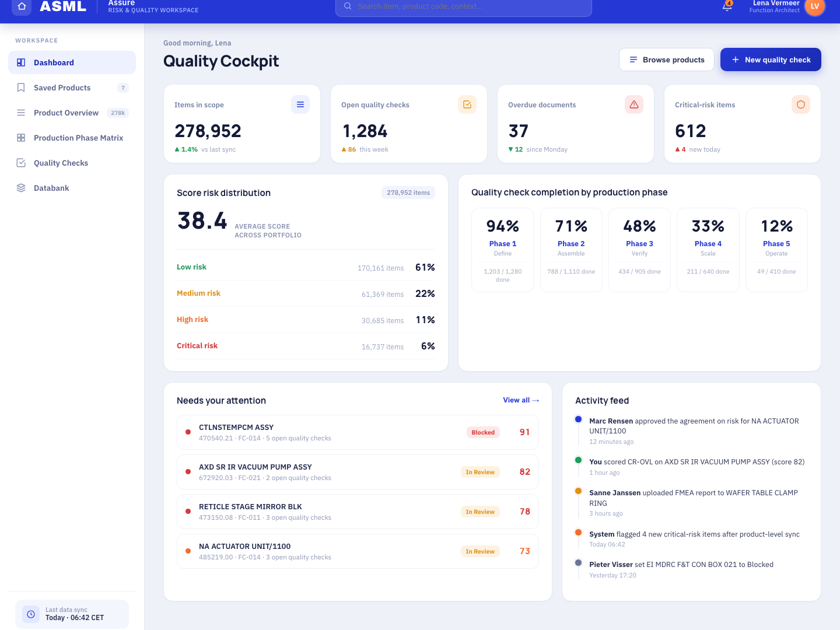Click the Critical risk distribution row
Screen dimensions: 840x630
306,346
